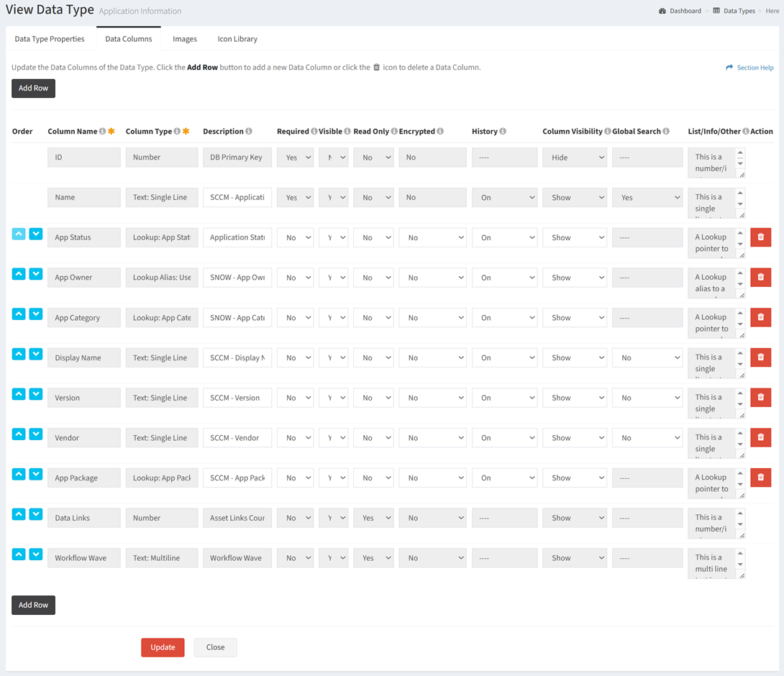Open Column Visibility dropdown for App Category
The width and height of the screenshot is (784, 676).
pyautogui.click(x=575, y=317)
